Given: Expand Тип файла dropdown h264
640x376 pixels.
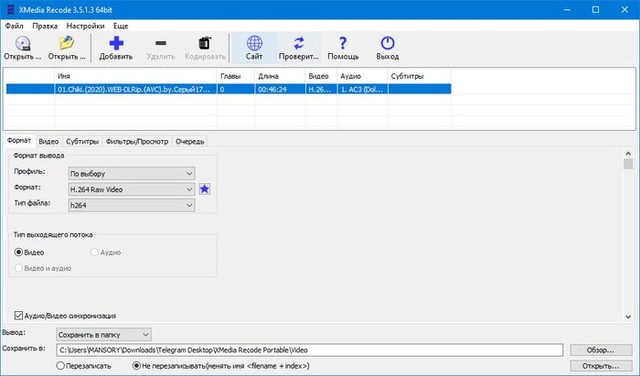Looking at the screenshot, I should (x=131, y=205).
